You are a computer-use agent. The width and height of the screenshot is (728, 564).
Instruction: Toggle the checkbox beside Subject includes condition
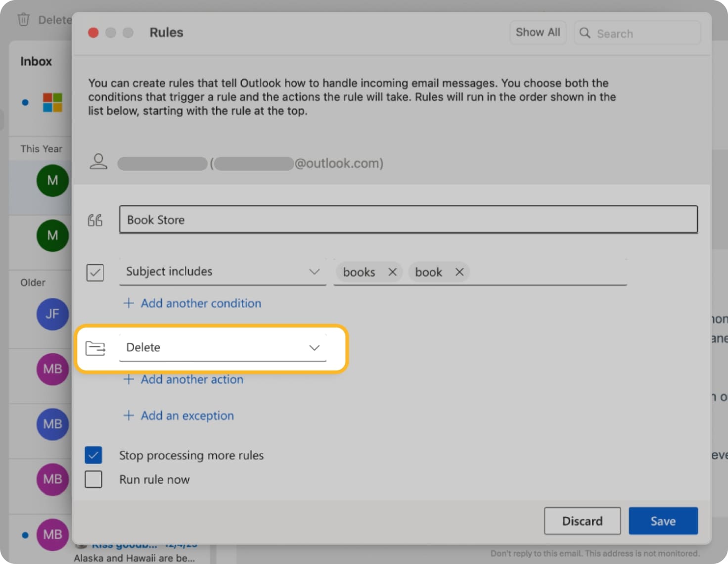click(95, 272)
